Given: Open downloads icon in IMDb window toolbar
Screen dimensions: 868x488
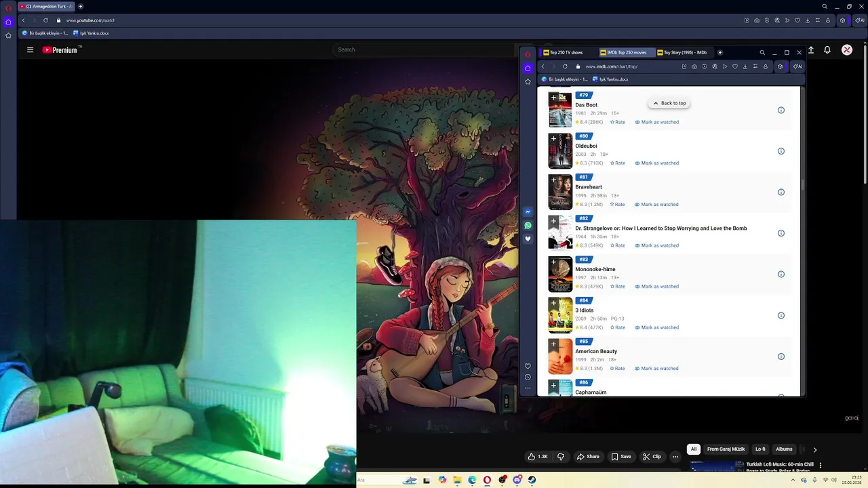Looking at the screenshot, I should [x=745, y=66].
